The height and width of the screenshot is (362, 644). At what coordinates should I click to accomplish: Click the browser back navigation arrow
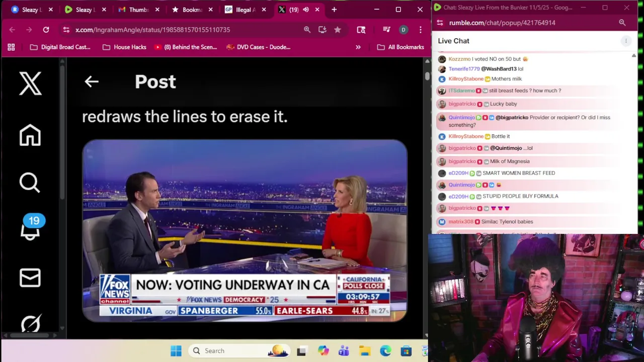[12, 30]
